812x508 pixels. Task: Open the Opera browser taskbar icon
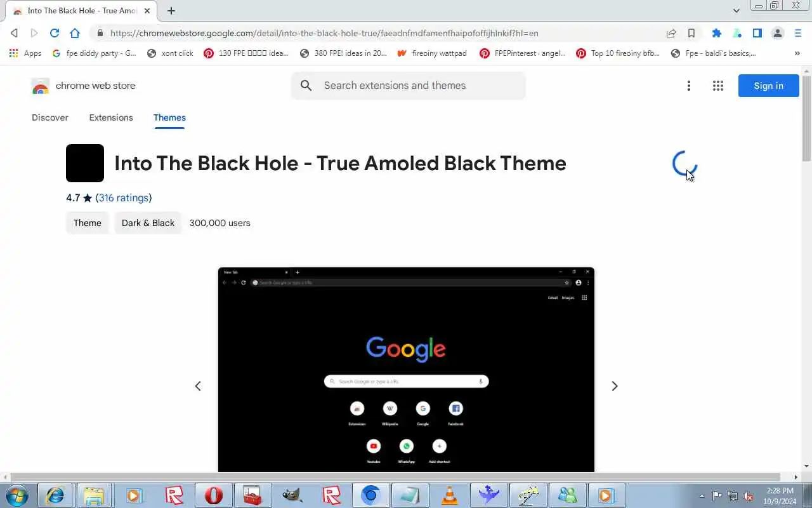(213, 495)
